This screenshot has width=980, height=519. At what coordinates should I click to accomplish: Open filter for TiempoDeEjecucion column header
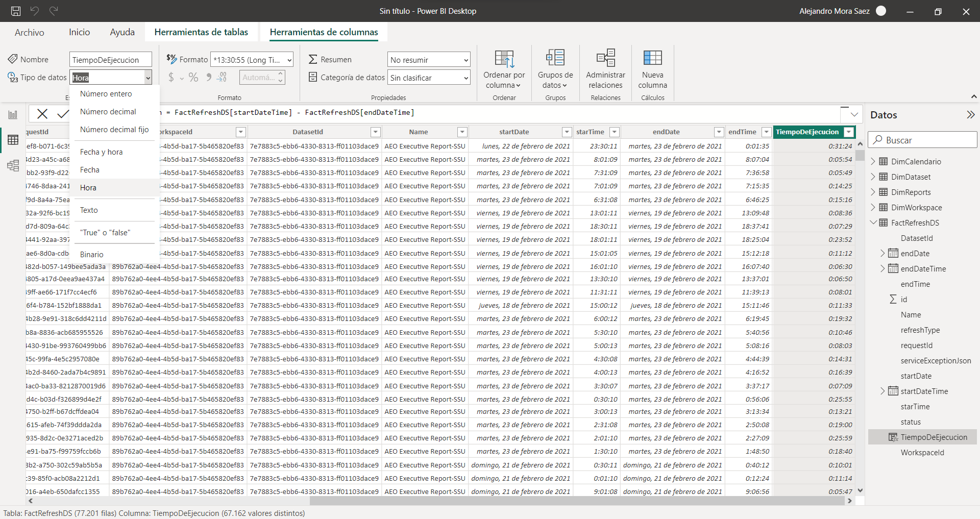pyautogui.click(x=849, y=132)
